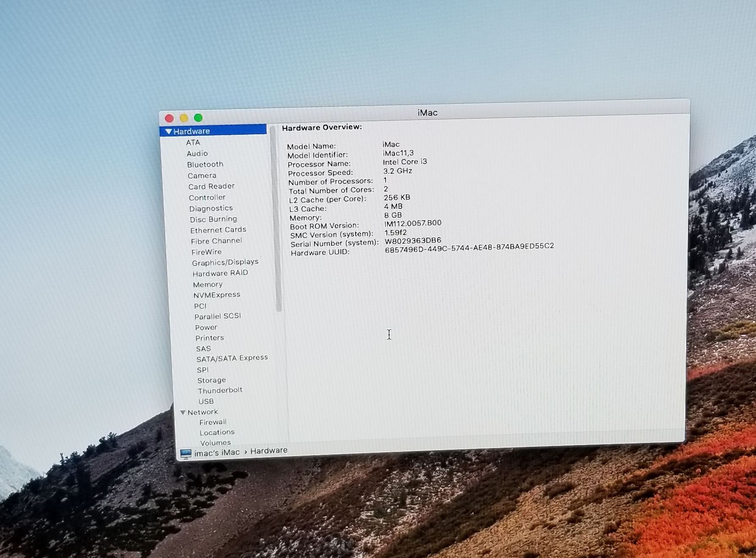The height and width of the screenshot is (558, 756).
Task: Click the serial number value W8029363DB6
Action: [x=413, y=241]
